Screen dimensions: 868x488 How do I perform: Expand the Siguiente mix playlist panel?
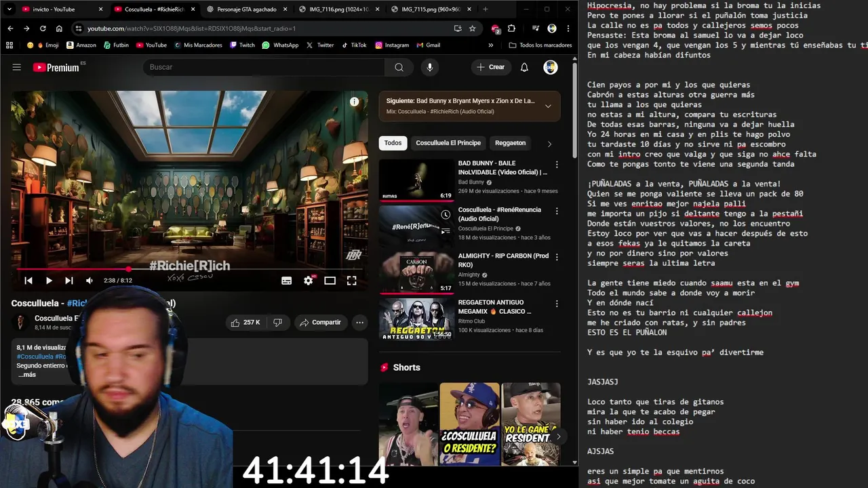tap(548, 106)
